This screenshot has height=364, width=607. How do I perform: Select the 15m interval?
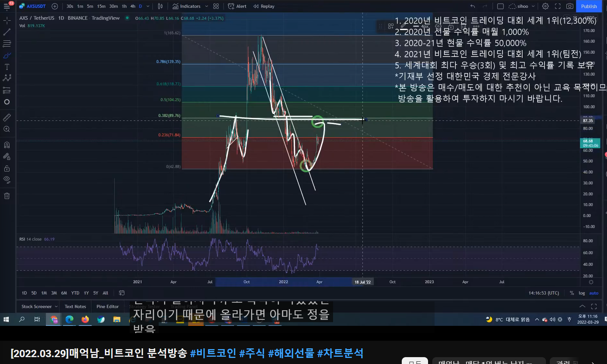pos(101,6)
